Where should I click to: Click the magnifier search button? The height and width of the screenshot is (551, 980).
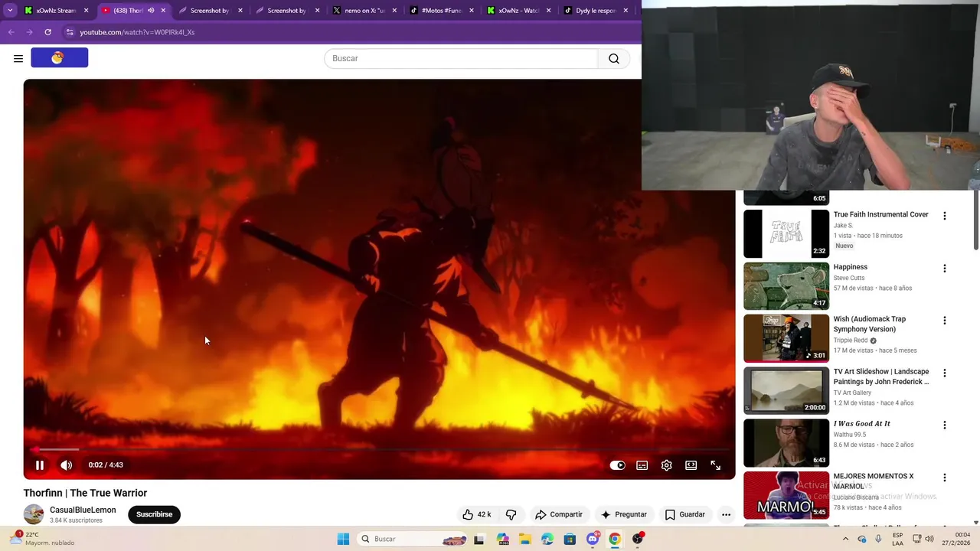(x=614, y=58)
